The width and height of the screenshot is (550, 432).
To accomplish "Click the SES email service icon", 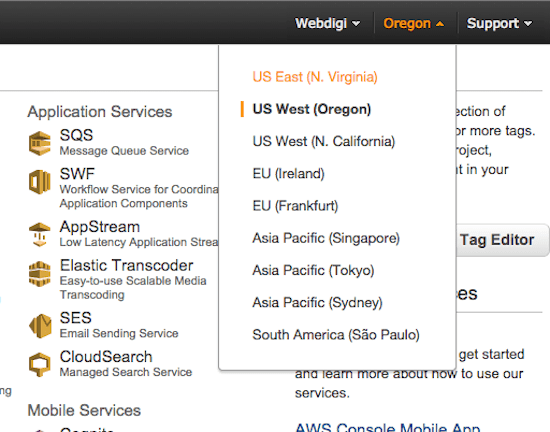I will pyautogui.click(x=40, y=326).
